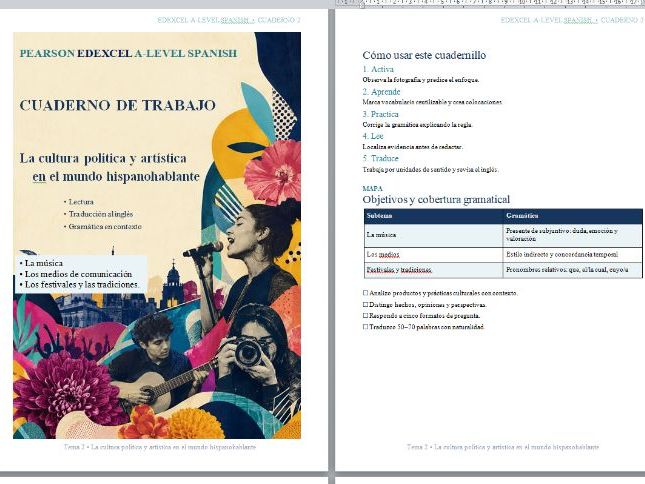Image resolution: width=645 pixels, height=484 pixels.
Task: Click the step heading "3. Practica"
Action: [x=381, y=114]
